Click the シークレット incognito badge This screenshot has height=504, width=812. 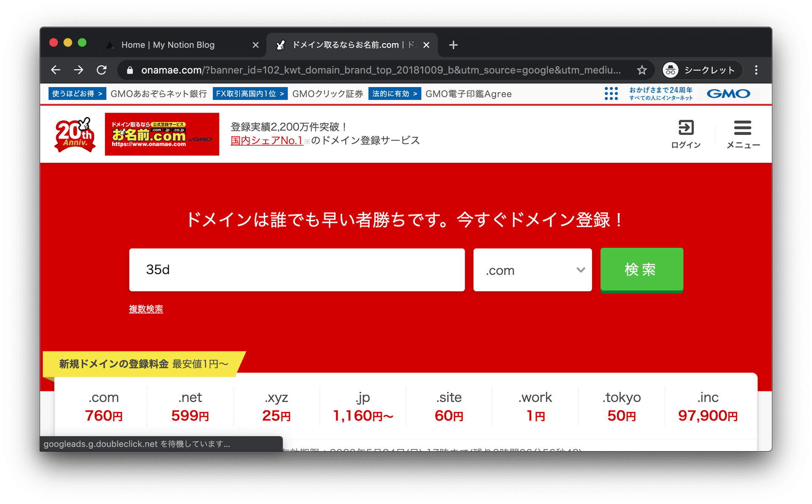click(701, 70)
